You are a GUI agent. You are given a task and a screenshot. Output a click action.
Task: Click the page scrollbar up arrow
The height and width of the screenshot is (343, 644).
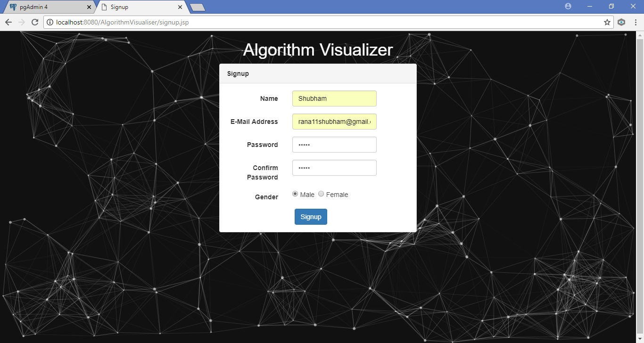pos(640,35)
